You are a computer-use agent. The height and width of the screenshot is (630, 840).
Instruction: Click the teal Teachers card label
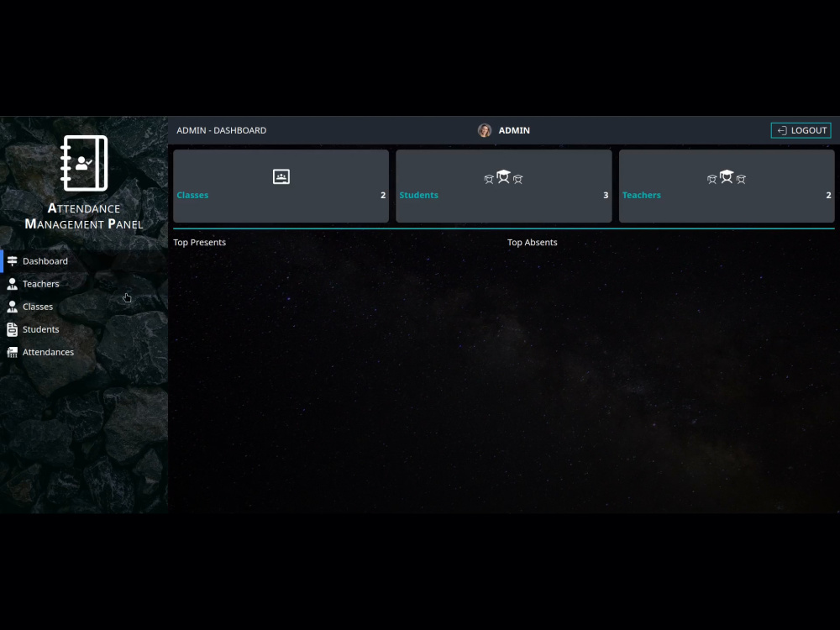click(641, 195)
